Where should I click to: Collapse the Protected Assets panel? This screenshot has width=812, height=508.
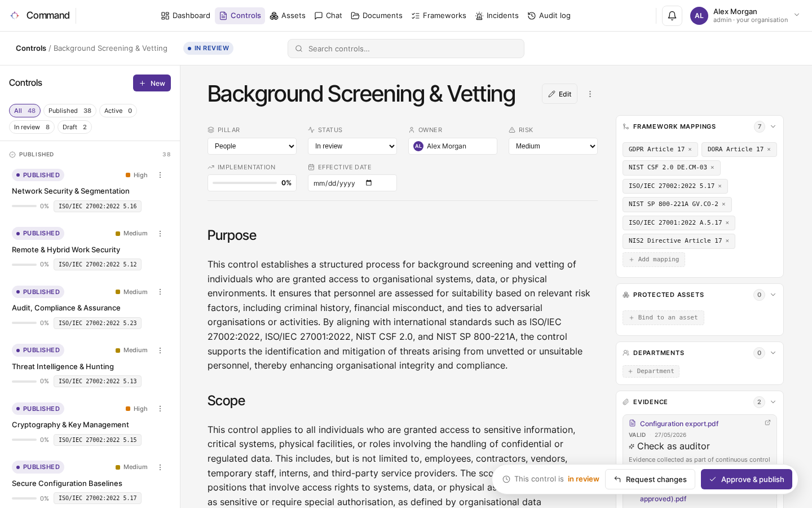click(773, 295)
